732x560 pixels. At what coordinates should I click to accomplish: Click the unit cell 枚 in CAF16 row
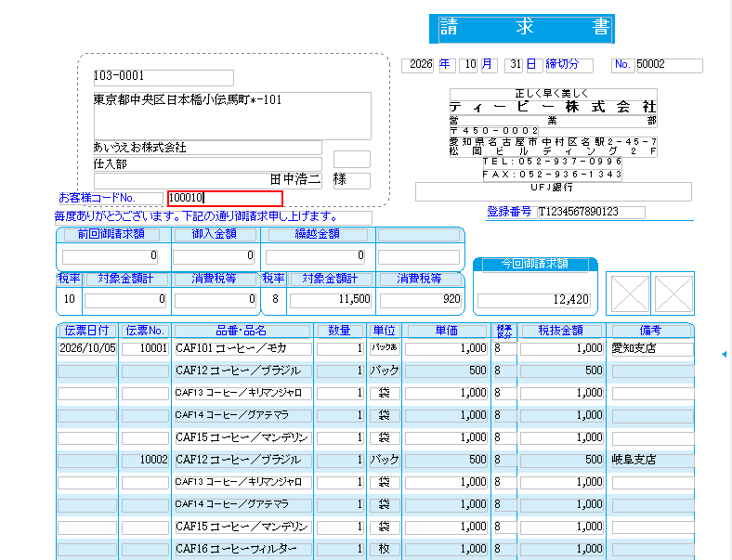point(385,549)
